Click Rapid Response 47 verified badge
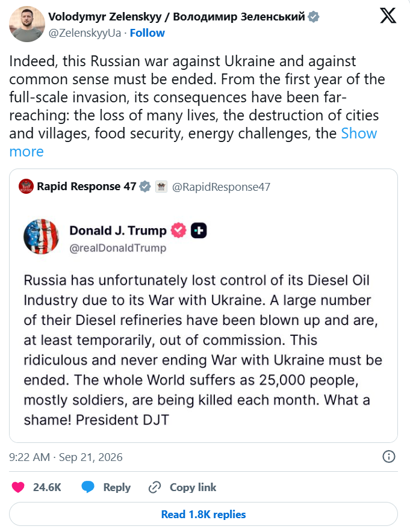This screenshot has height=532, width=410. point(145,187)
